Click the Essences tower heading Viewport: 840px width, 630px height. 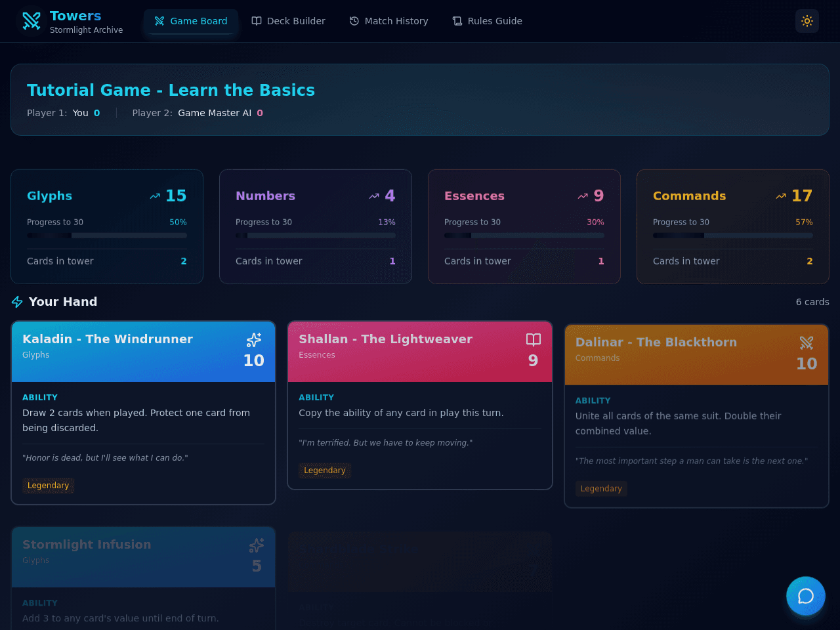pyautogui.click(x=474, y=196)
